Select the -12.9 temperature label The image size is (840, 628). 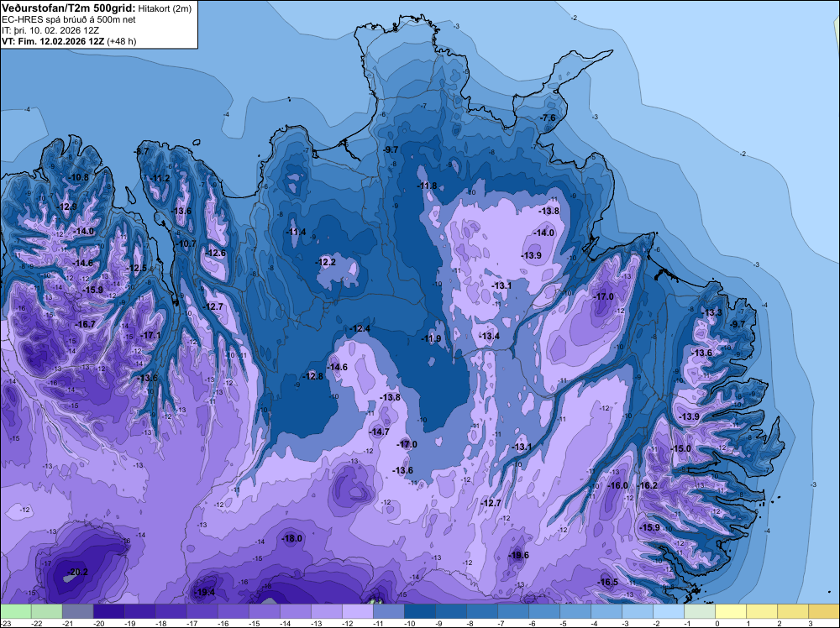point(67,207)
